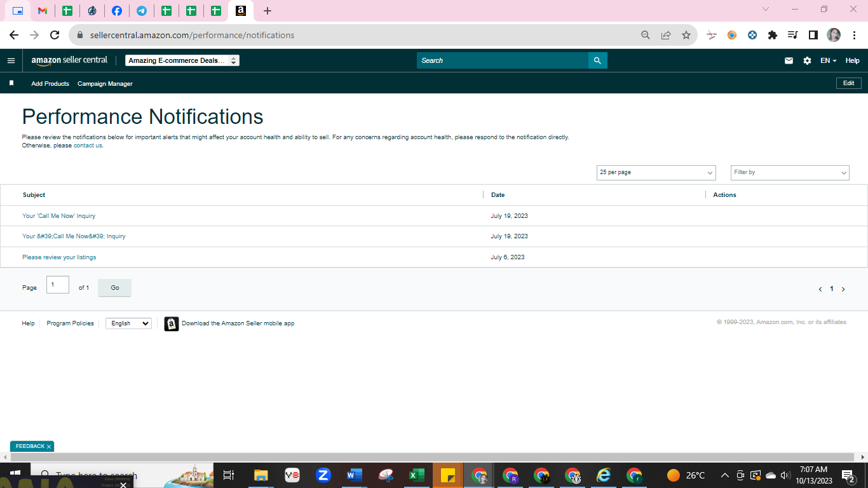
Task: Click Download the Amazon Seller mobile app
Action: pyautogui.click(x=238, y=323)
